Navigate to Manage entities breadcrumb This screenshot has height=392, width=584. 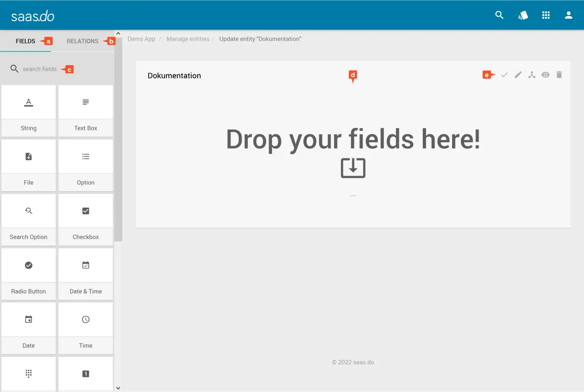[188, 39]
